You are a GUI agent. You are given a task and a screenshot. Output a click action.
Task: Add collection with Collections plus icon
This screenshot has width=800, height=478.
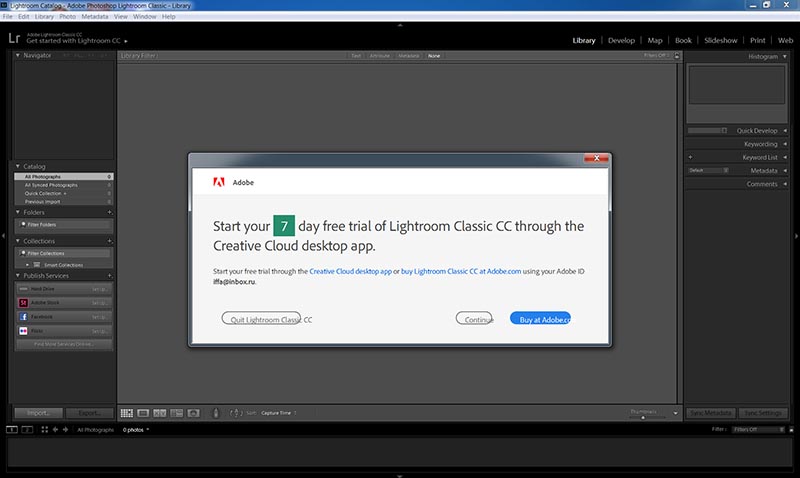pos(109,241)
